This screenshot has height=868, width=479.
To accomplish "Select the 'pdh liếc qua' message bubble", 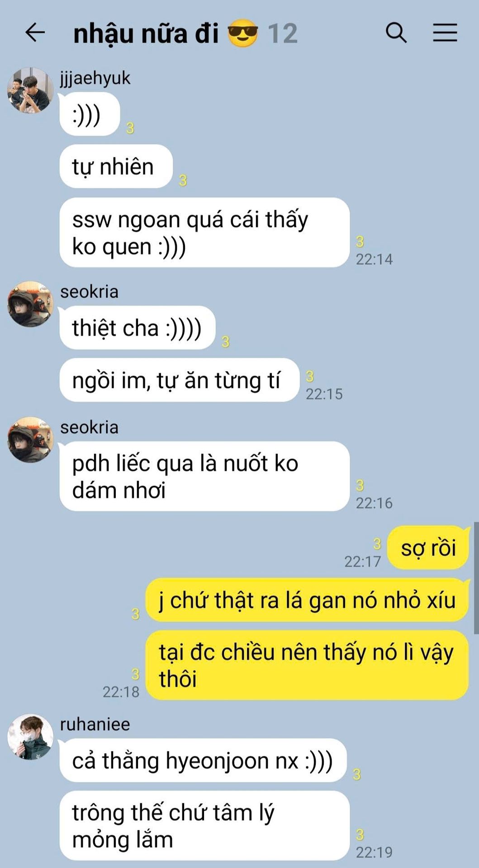I will [205, 476].
